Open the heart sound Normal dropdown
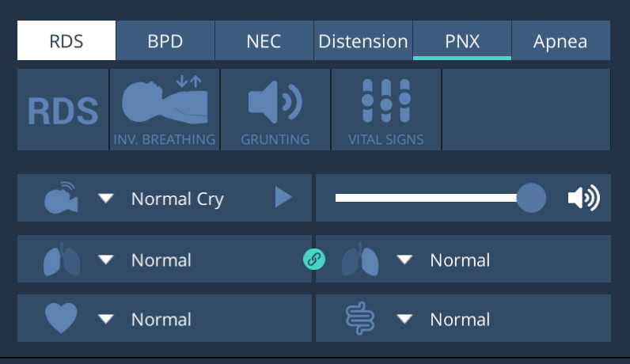This screenshot has width=630, height=364. 106,320
